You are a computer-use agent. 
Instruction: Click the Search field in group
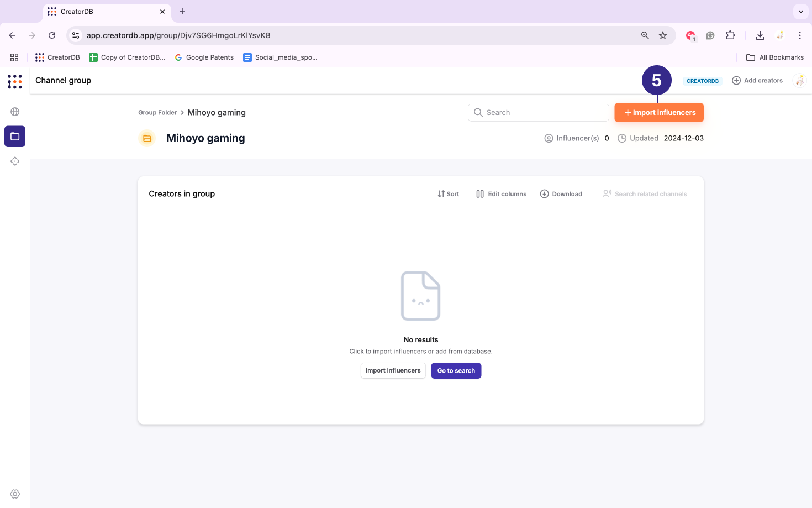(x=539, y=113)
